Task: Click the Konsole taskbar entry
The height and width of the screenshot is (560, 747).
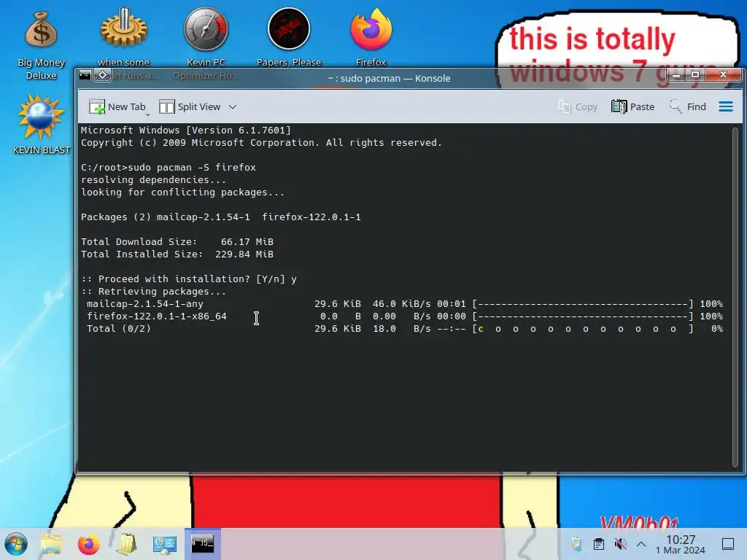Action: [x=203, y=544]
